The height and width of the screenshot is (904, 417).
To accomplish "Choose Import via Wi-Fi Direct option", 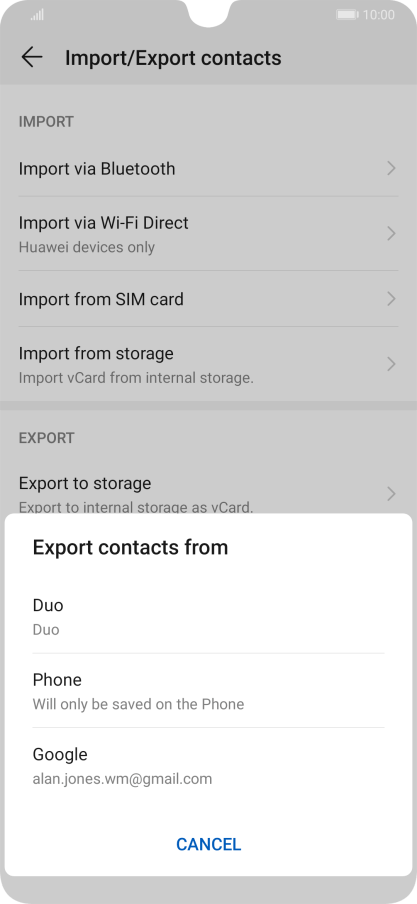I will (x=208, y=233).
